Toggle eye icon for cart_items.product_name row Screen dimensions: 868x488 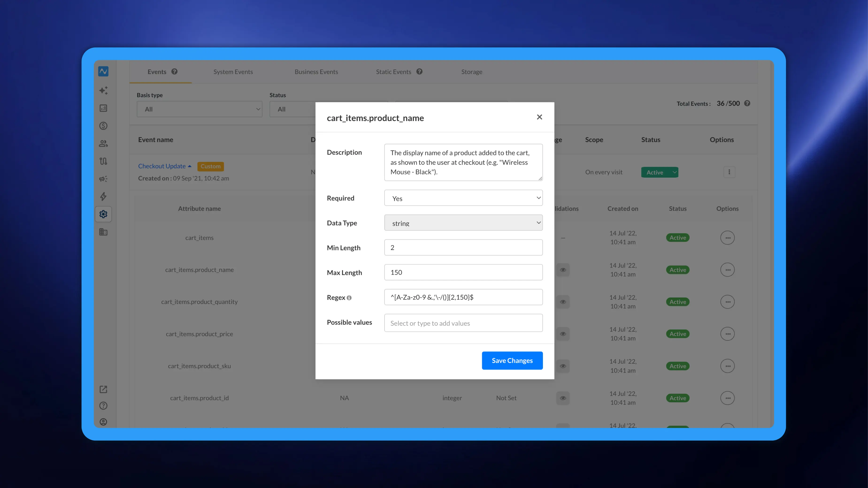563,270
